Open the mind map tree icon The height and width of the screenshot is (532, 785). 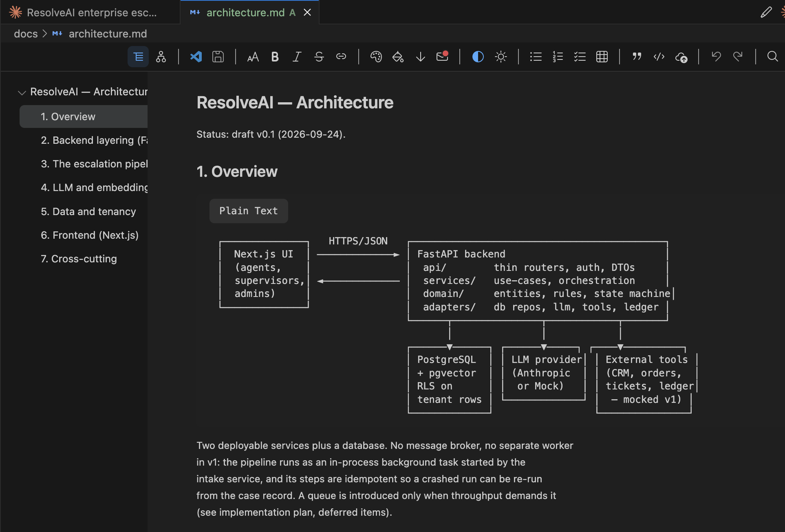161,57
